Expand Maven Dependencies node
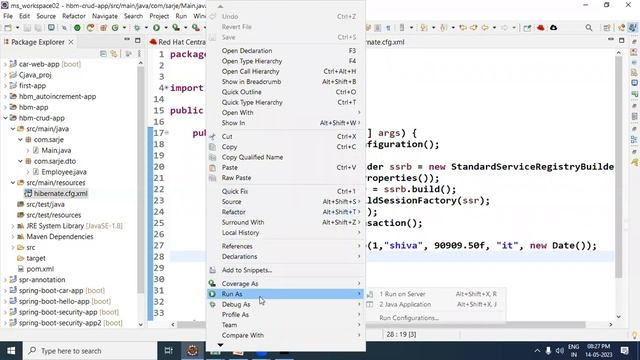640x360 pixels. tap(13, 236)
